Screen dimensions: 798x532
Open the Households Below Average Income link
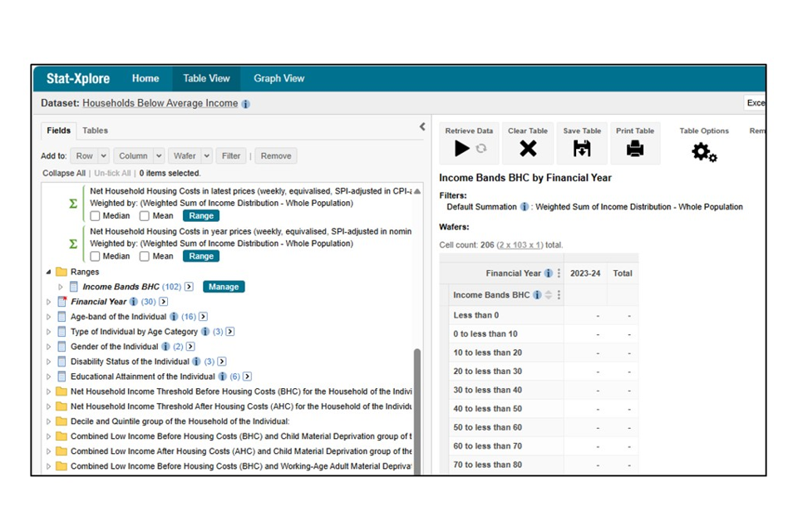(x=160, y=104)
